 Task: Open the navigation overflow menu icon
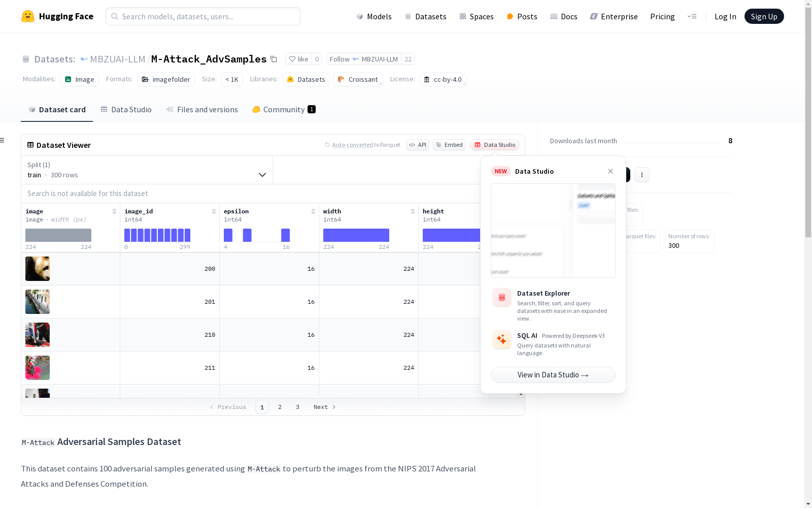pyautogui.click(x=692, y=16)
